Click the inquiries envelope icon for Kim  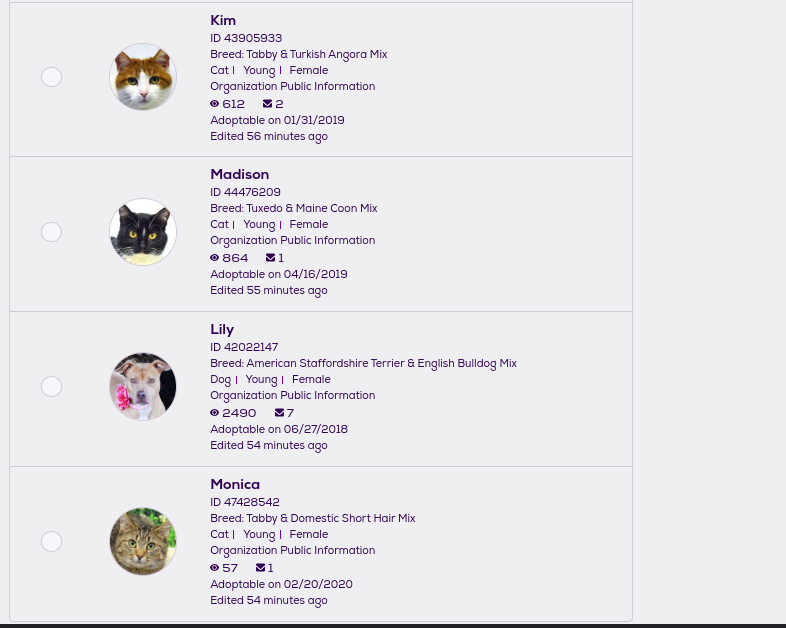[268, 104]
